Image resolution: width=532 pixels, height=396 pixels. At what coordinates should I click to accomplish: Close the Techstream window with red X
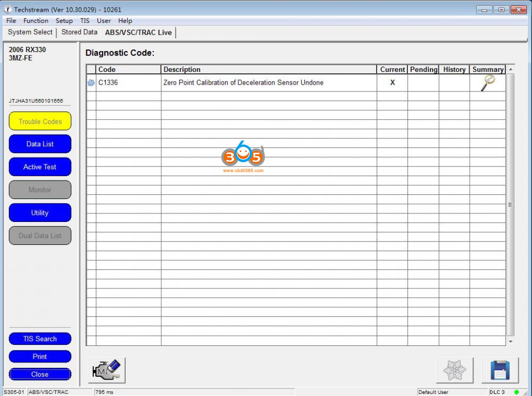(x=519, y=10)
